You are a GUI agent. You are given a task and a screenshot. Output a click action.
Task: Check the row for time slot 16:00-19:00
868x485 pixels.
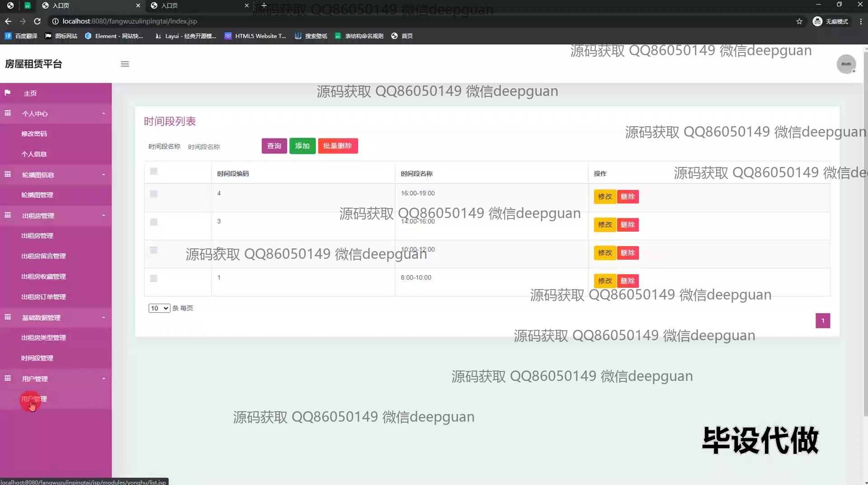coord(154,194)
